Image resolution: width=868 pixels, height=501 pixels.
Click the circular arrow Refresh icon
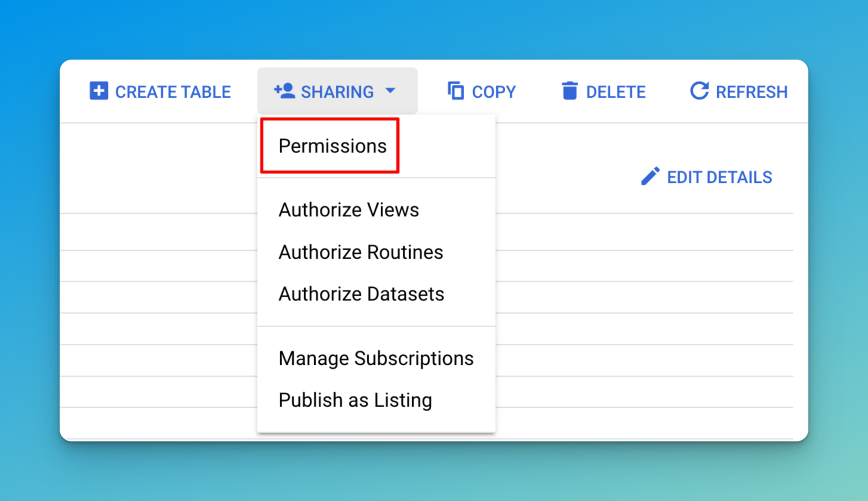(699, 91)
